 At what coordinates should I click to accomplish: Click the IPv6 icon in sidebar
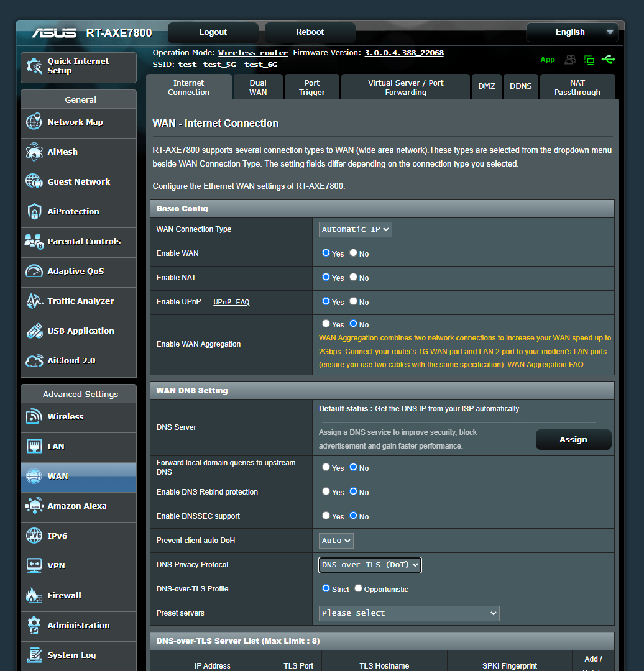tap(34, 536)
